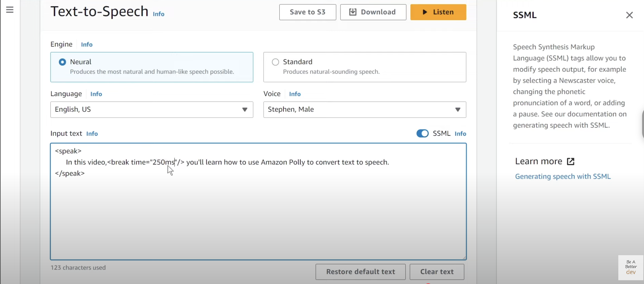
Task: Click the Info link next to SSML toggle
Action: click(460, 134)
